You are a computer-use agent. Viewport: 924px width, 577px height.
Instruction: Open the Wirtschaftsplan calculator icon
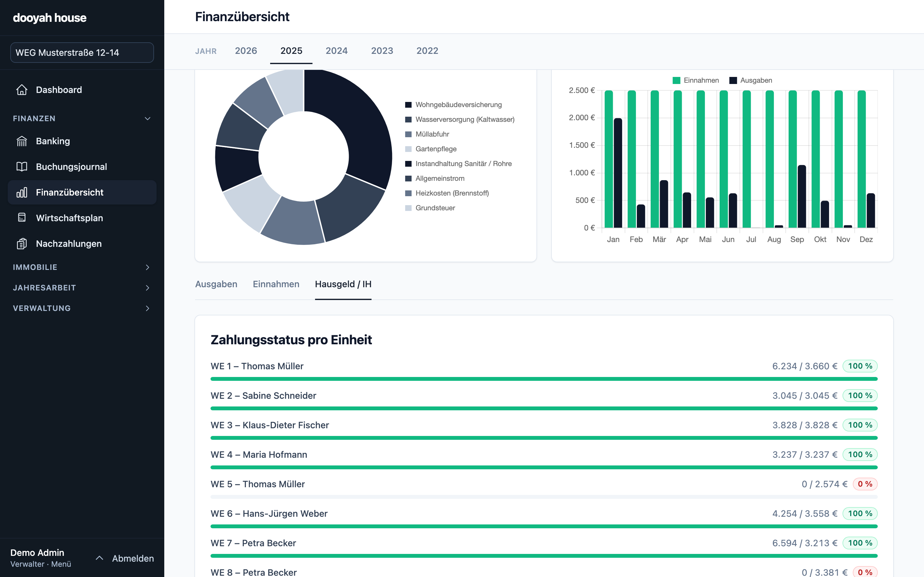click(x=22, y=218)
